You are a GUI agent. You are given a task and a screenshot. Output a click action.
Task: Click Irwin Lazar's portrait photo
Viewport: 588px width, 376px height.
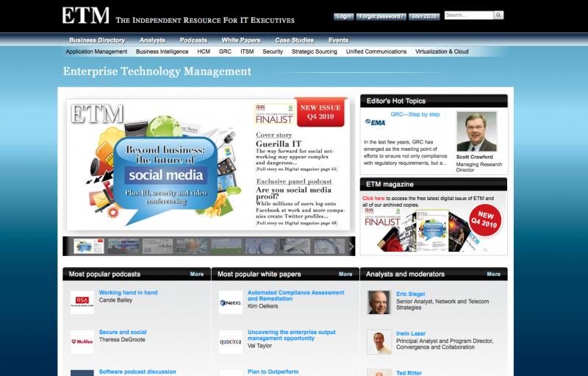tap(379, 342)
